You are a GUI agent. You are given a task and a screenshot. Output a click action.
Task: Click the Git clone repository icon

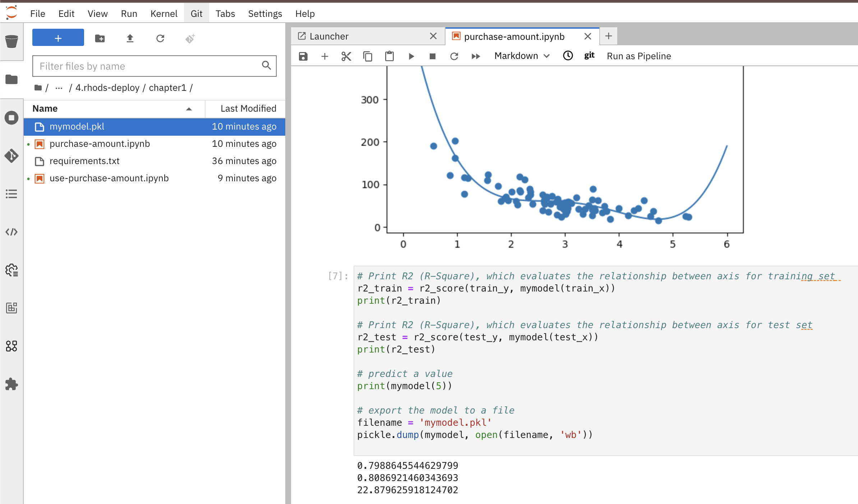click(x=190, y=38)
